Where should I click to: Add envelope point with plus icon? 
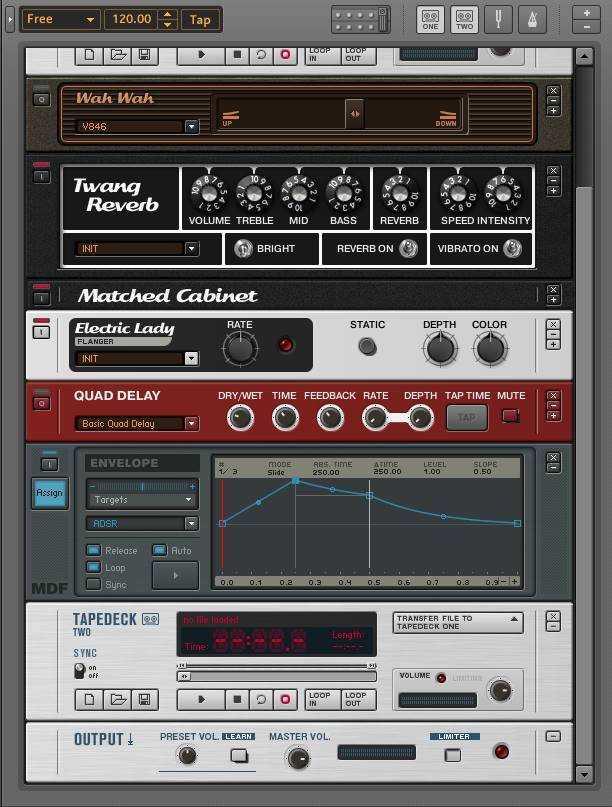click(x=514, y=581)
